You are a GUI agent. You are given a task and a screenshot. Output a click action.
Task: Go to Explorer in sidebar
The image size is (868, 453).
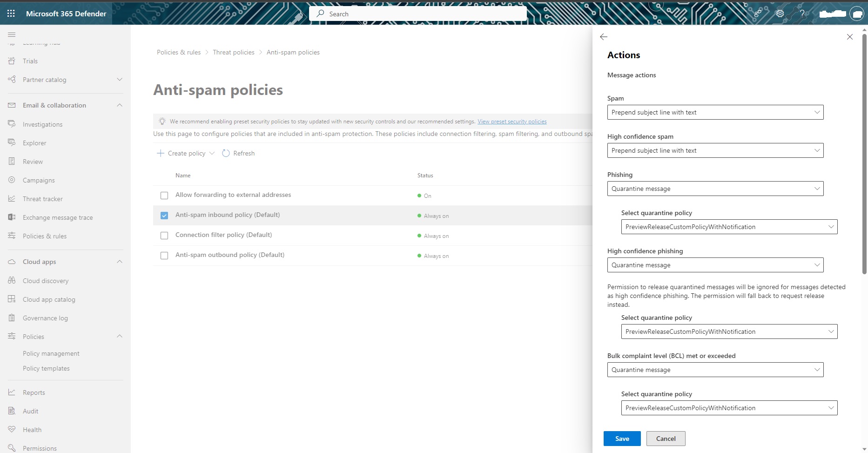coord(34,143)
